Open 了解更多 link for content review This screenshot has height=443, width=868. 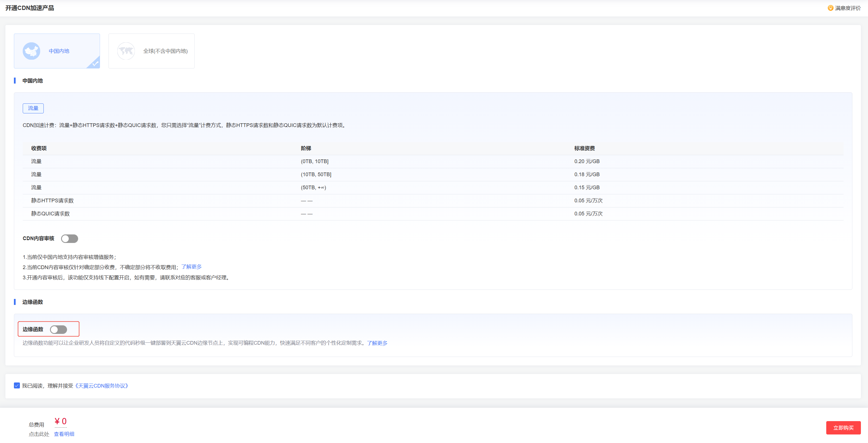191,267
